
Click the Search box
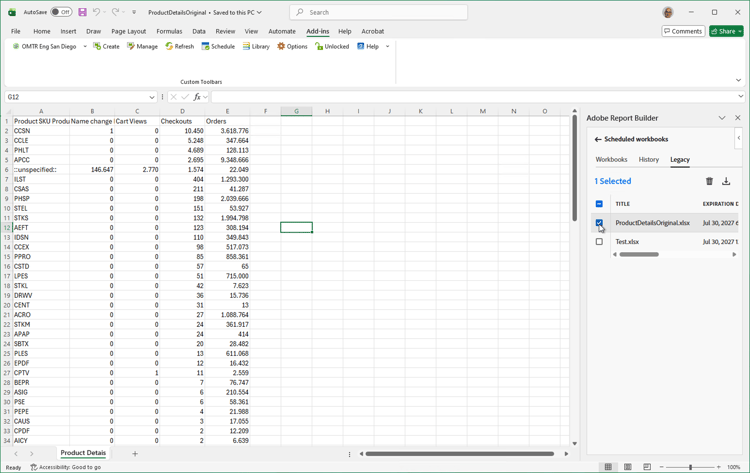click(x=378, y=12)
